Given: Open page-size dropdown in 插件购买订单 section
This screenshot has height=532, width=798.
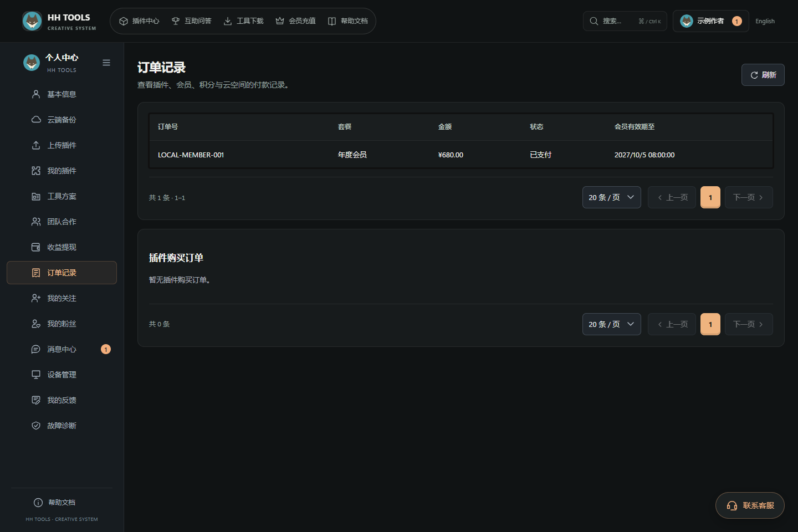Looking at the screenshot, I should click(611, 324).
